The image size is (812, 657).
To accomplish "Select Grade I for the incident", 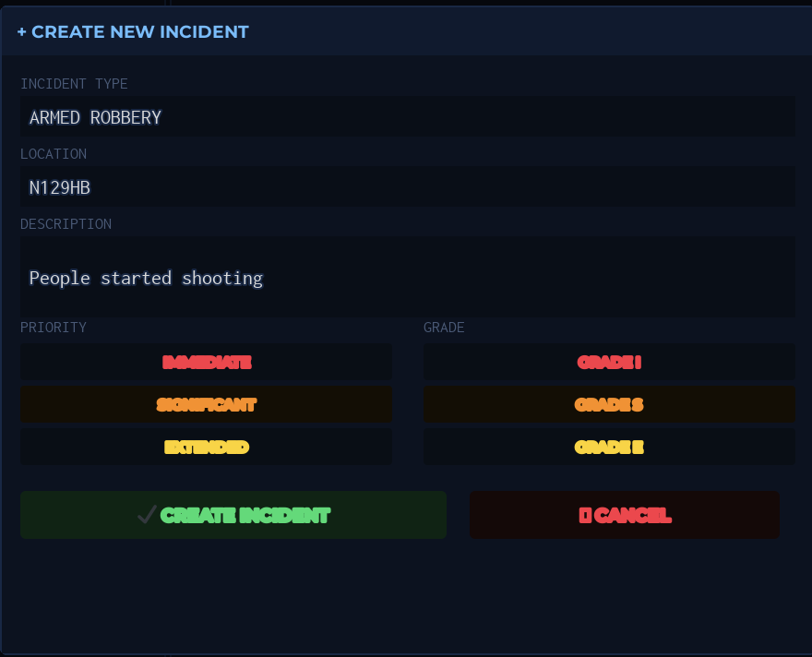I will click(609, 363).
